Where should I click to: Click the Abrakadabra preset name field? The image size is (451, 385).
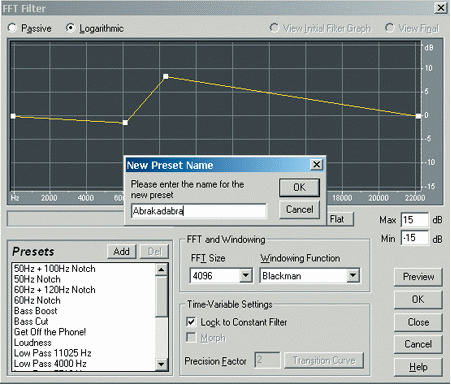pos(199,211)
